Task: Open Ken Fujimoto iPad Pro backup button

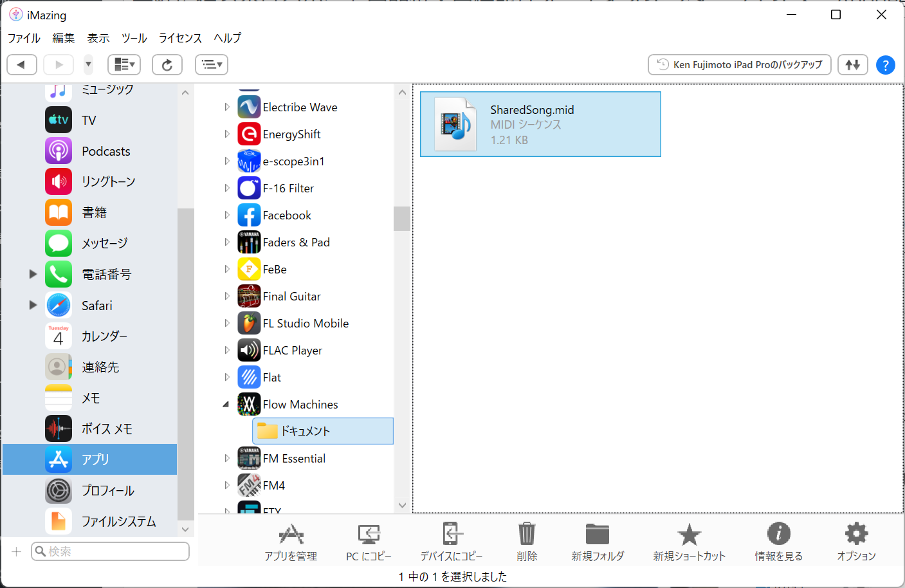Action: point(740,64)
